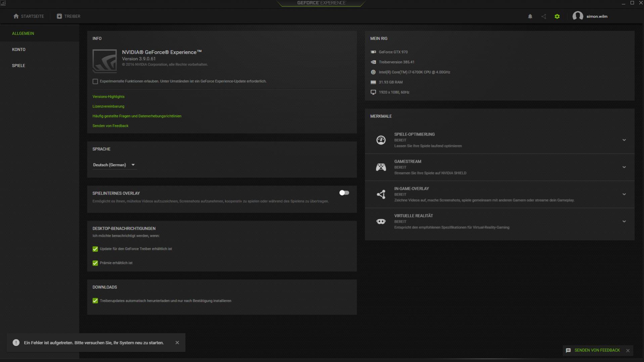Expand the Virtuelle Realität feature chevron
644x362 pixels.
[624, 222]
